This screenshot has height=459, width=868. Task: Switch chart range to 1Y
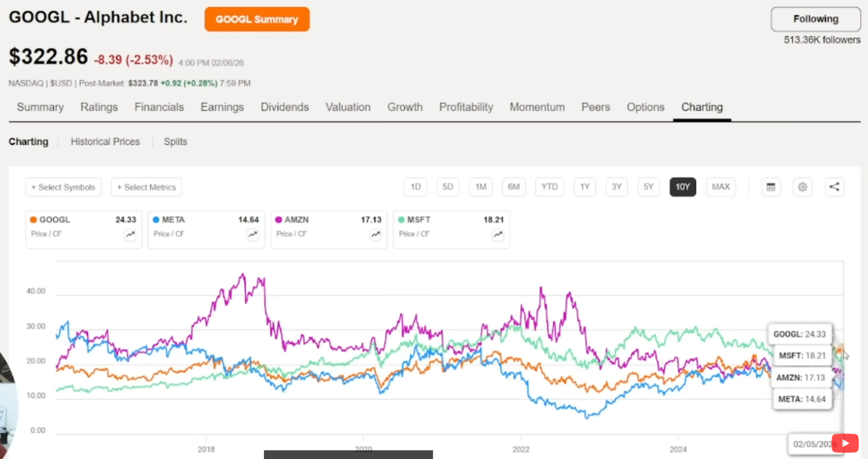tap(584, 187)
